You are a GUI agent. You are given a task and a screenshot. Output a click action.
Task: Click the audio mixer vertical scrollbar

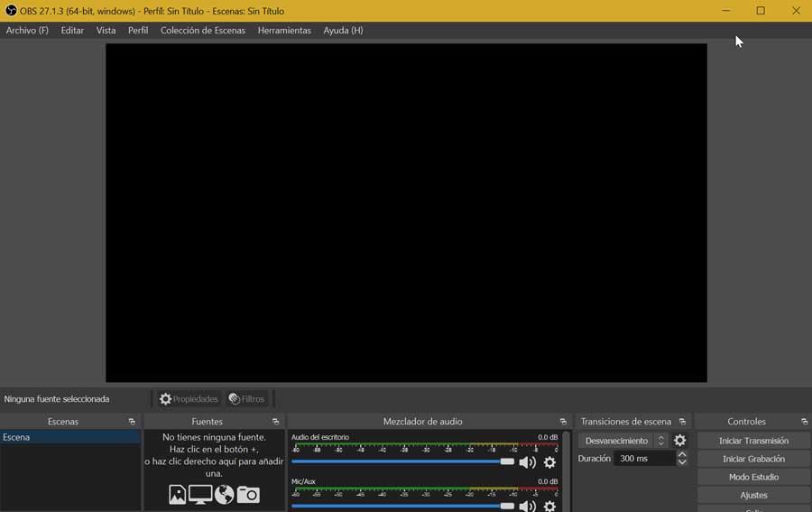coord(567,471)
